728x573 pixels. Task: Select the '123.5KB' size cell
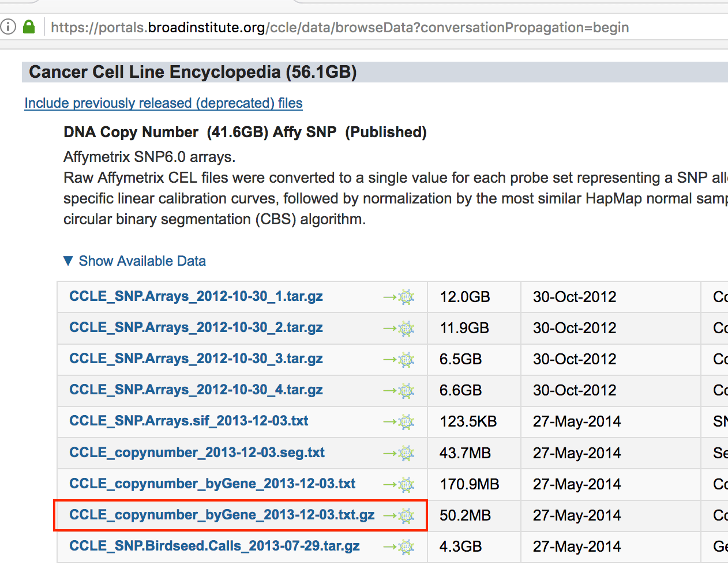(474, 421)
